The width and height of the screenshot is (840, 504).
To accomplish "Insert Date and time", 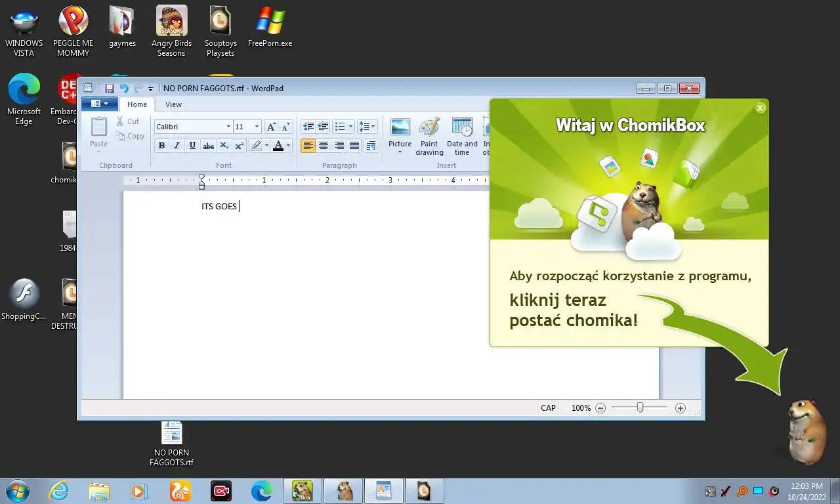I will coord(462,136).
